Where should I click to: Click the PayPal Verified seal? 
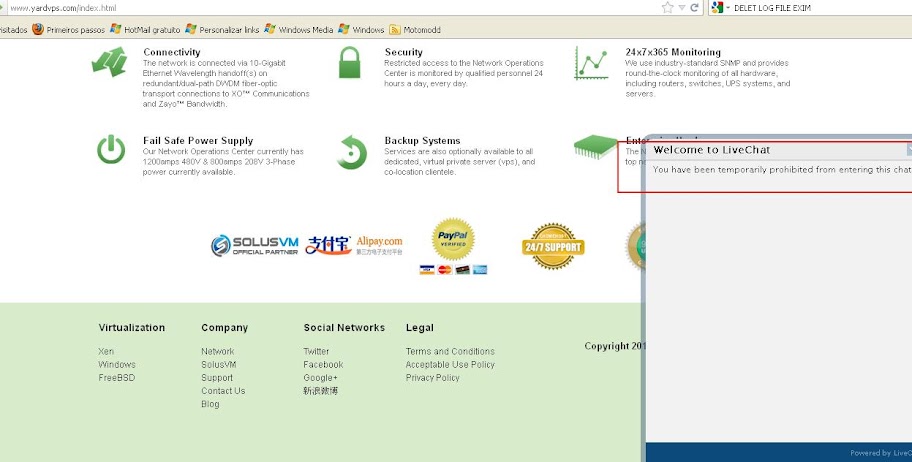tap(453, 239)
